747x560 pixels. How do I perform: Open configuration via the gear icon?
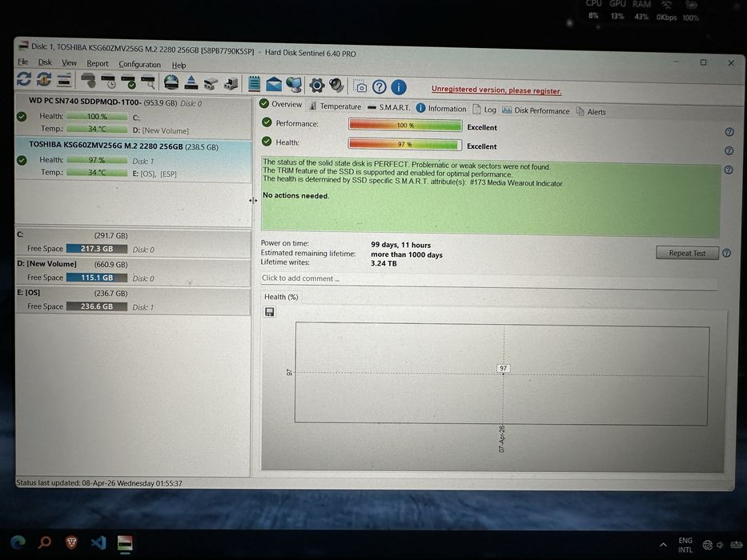[317, 86]
